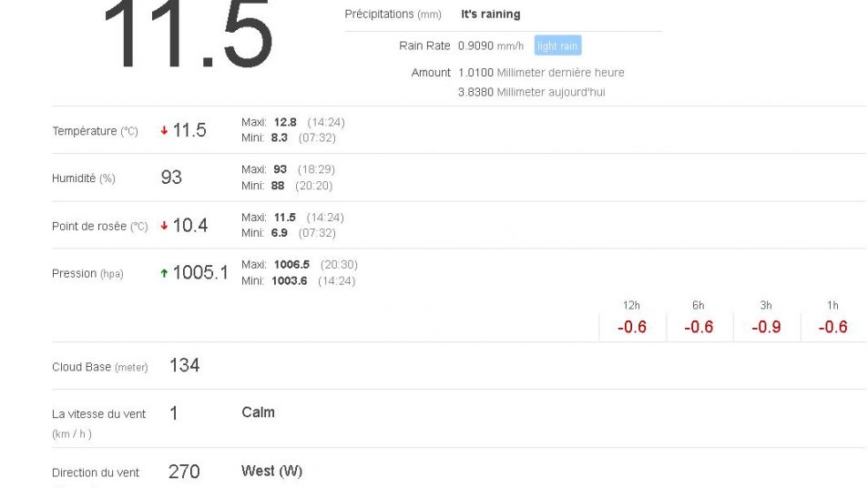Click the La vitesse du vent label
Viewport: 868px width, 488px height.
98,414
